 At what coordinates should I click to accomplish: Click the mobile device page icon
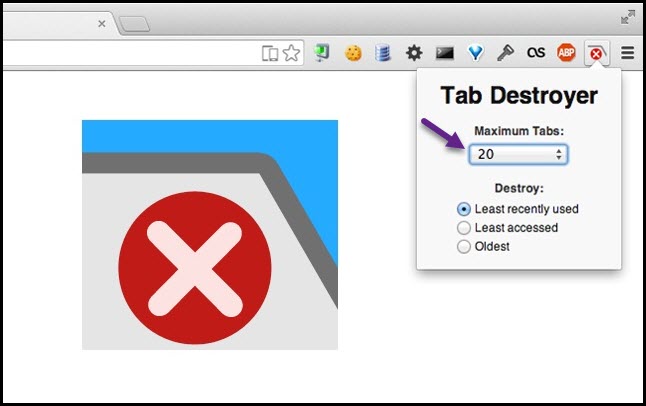click(x=270, y=54)
